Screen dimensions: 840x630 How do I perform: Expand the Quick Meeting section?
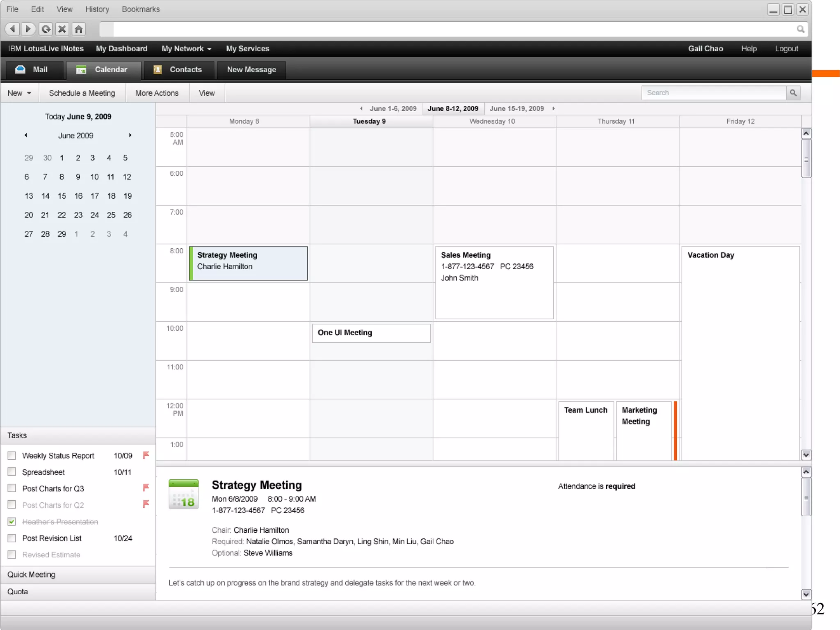coord(32,575)
